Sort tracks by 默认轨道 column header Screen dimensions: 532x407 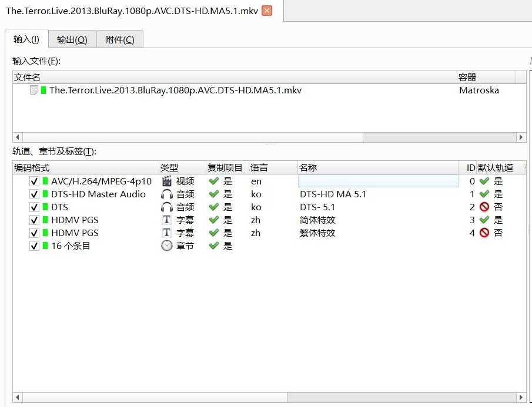point(500,168)
